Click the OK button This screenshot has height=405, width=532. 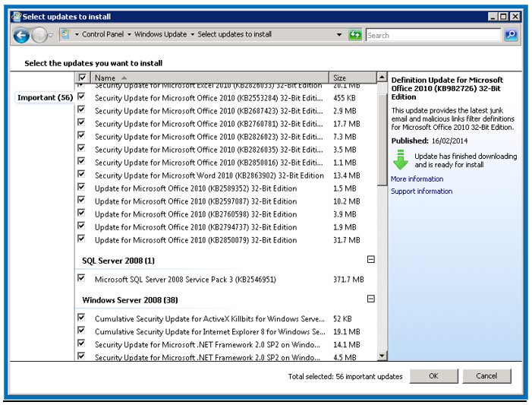[x=433, y=376]
